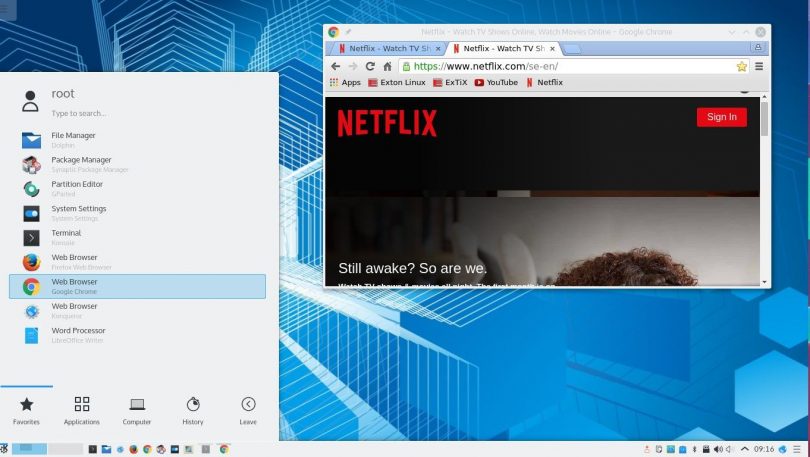
Task: Bookmark this page with the star icon
Action: (741, 66)
